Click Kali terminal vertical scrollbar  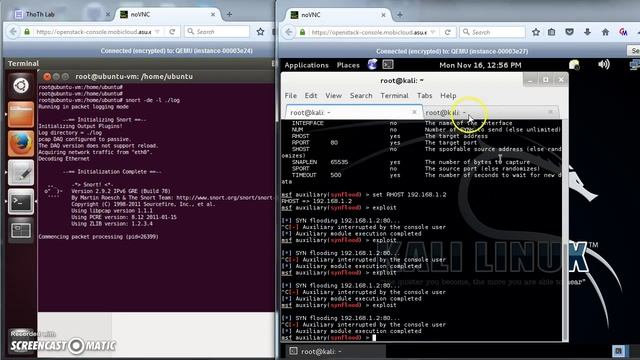click(x=565, y=230)
